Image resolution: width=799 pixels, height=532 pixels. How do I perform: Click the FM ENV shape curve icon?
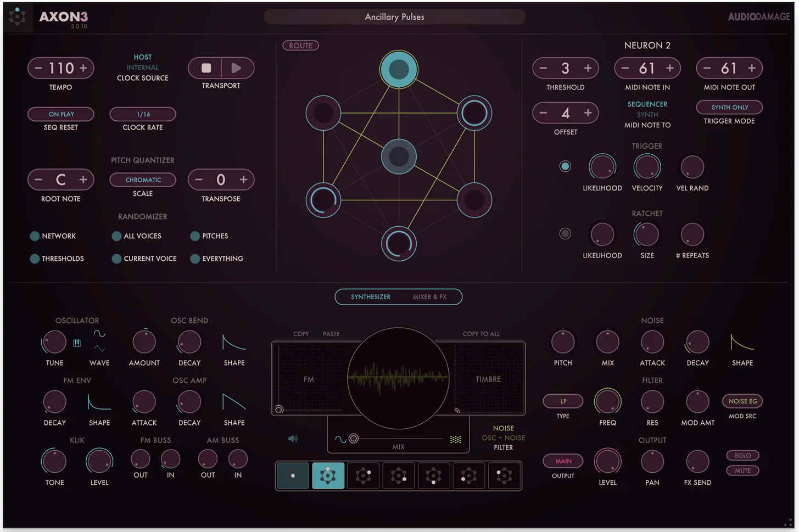point(99,402)
